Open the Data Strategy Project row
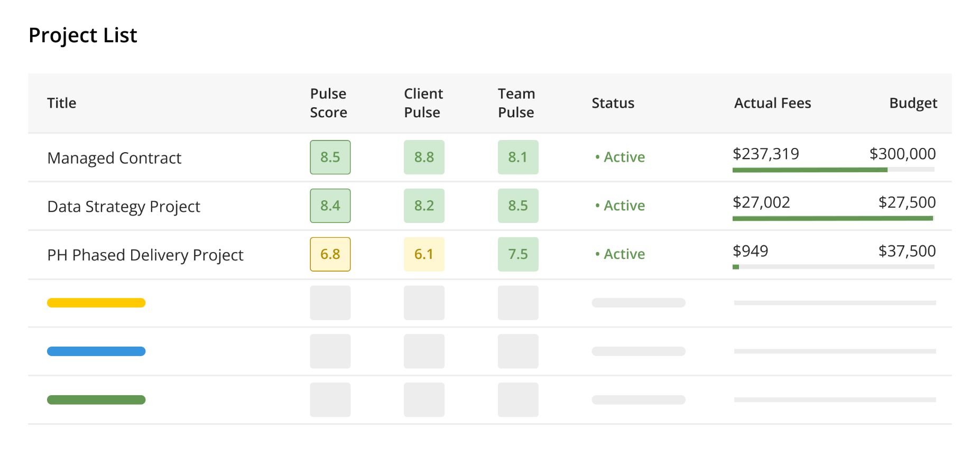The width and height of the screenshot is (980, 457). pyautogui.click(x=490, y=206)
